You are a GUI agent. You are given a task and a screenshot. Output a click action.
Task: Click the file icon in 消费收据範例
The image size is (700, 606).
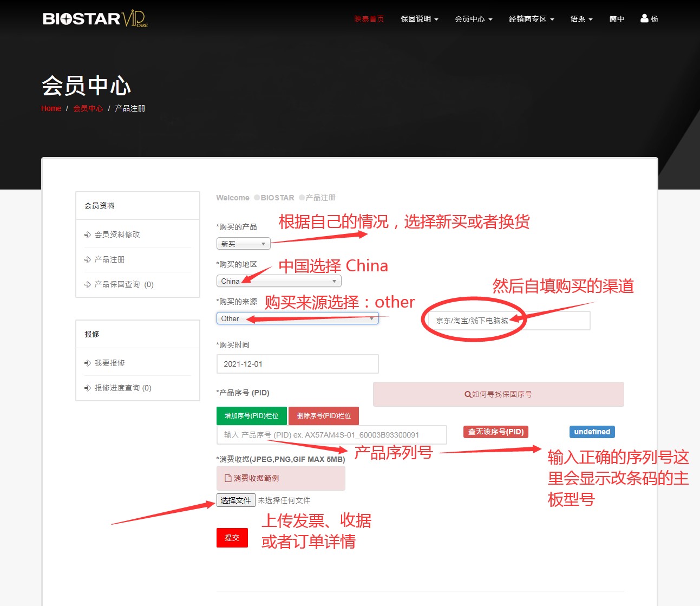point(228,478)
